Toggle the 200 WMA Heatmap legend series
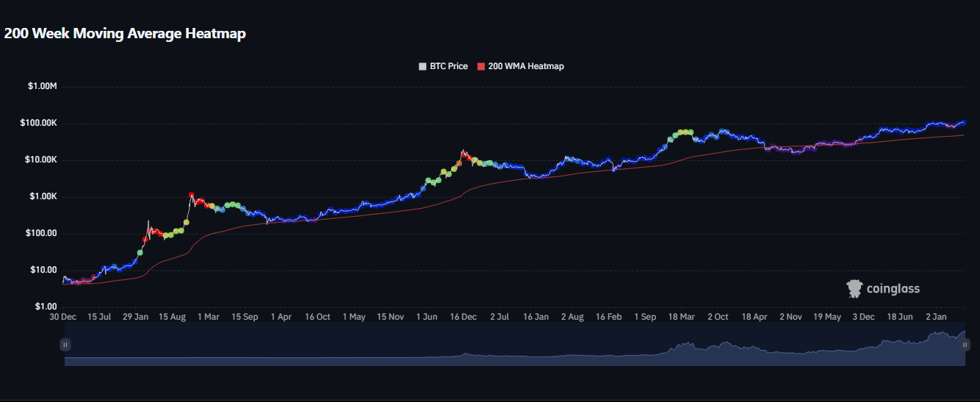 [526, 66]
